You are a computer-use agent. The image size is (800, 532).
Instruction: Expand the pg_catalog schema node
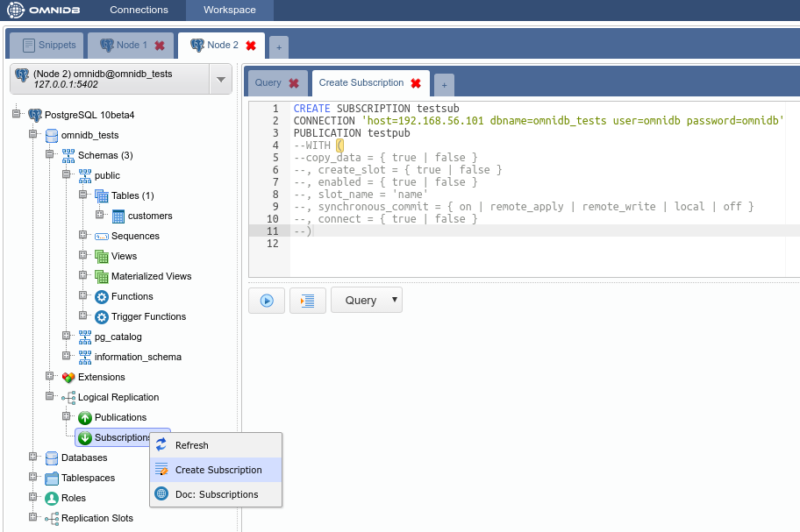pos(67,337)
